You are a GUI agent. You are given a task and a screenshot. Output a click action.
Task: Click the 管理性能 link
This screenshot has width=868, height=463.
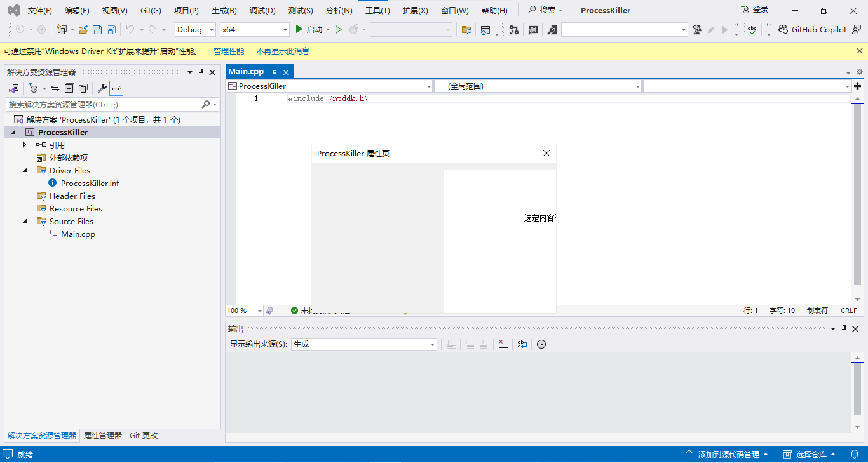[x=229, y=51]
